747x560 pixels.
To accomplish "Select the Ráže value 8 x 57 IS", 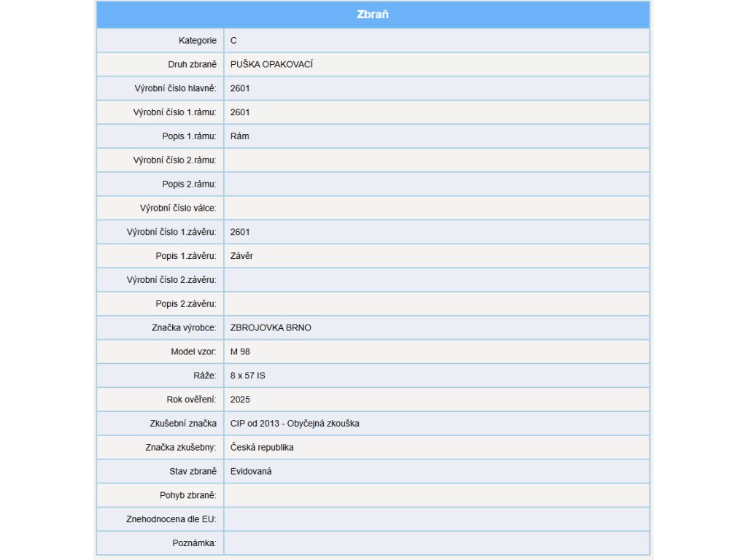I will (x=248, y=376).
